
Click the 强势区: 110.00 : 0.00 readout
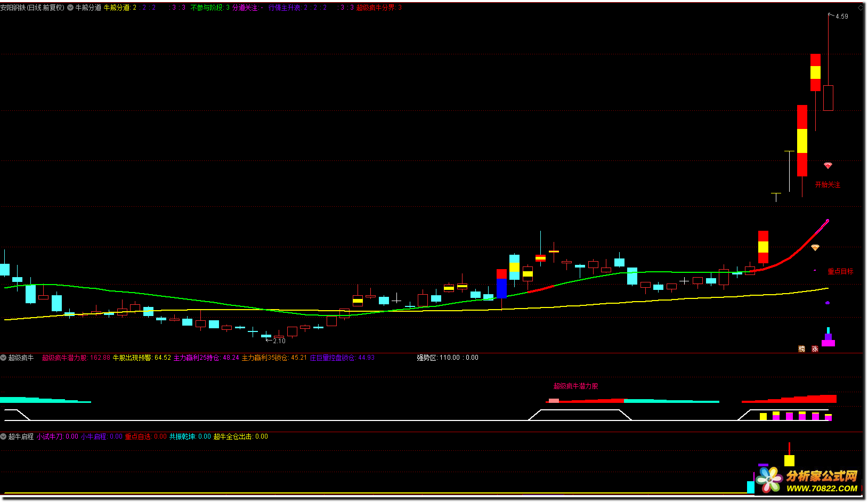(448, 358)
